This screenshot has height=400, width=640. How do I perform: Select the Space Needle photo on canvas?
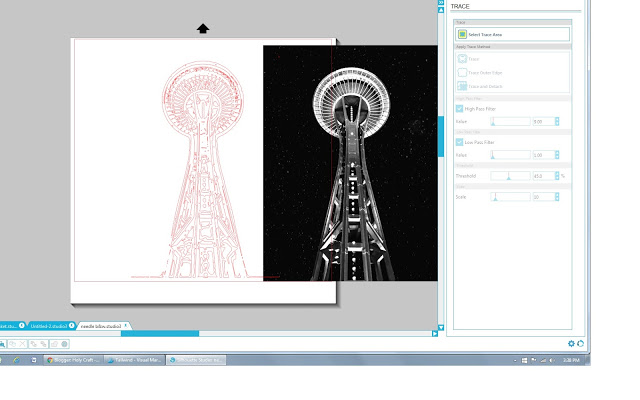pyautogui.click(x=350, y=163)
